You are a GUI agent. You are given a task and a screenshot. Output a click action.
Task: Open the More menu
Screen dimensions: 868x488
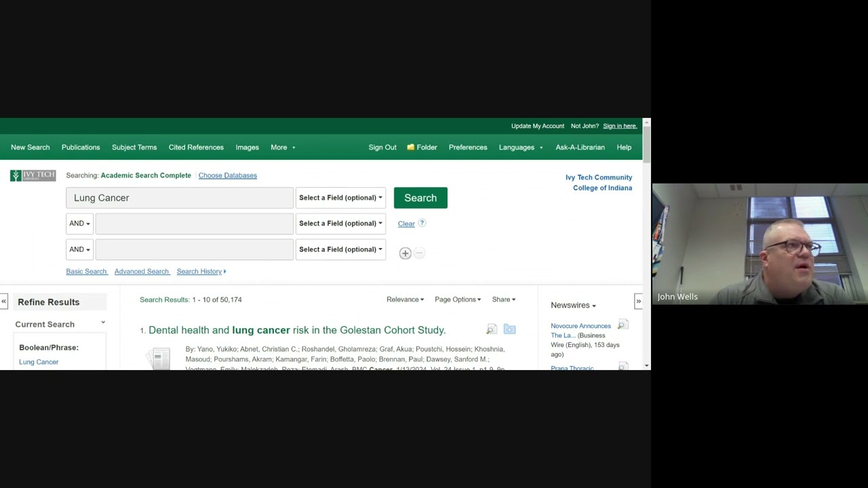click(x=283, y=147)
